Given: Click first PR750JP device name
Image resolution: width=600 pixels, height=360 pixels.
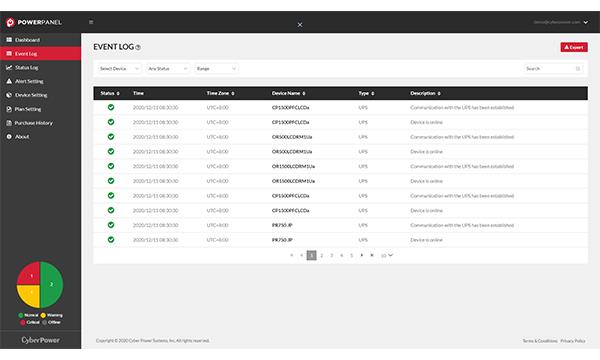Looking at the screenshot, I should tap(282, 225).
